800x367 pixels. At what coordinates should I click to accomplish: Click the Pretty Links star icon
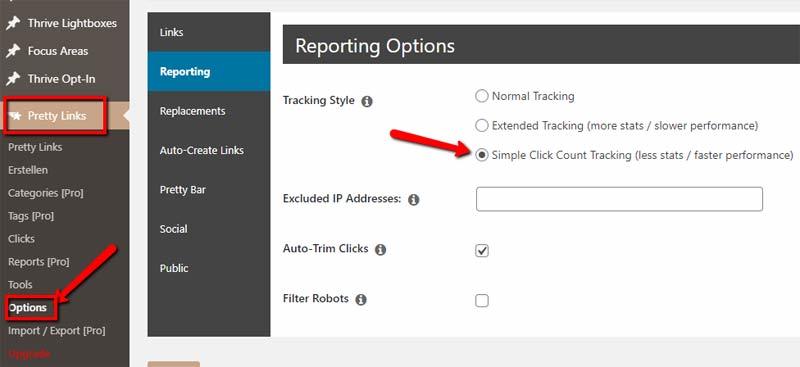tap(15, 116)
